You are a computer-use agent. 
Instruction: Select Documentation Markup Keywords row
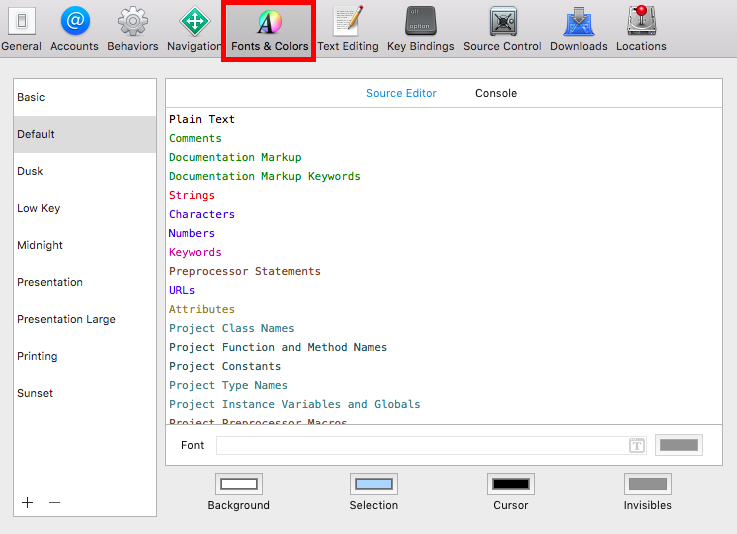(444, 176)
